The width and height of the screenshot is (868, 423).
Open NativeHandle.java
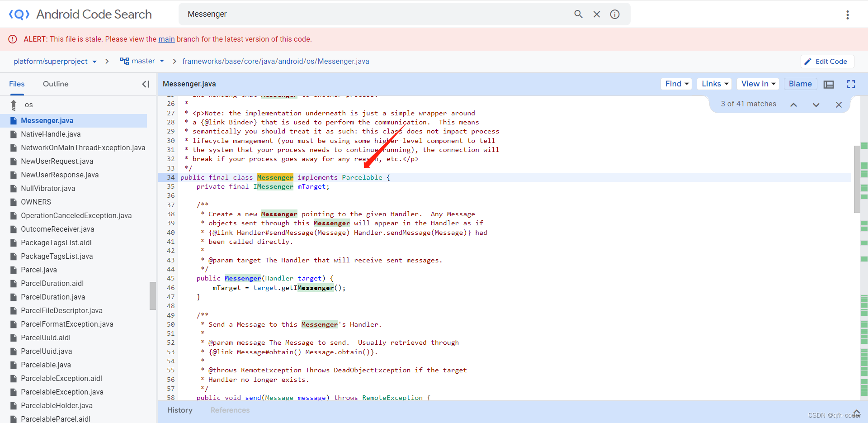(51, 134)
